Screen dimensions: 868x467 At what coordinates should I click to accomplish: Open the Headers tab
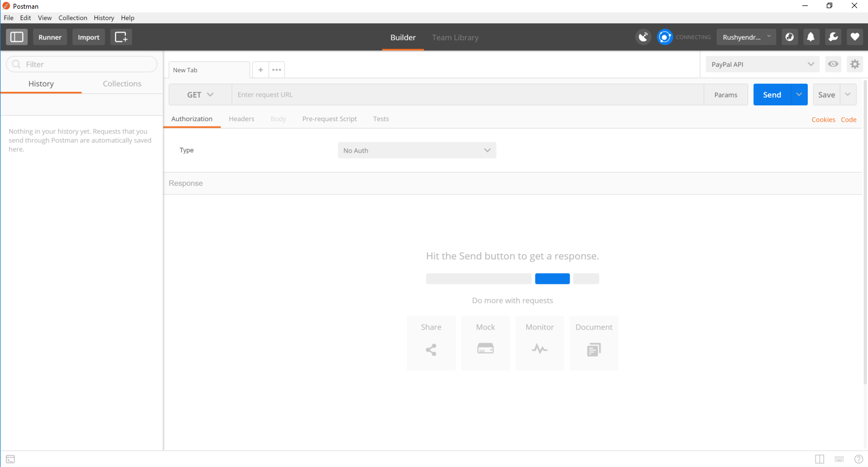click(241, 119)
